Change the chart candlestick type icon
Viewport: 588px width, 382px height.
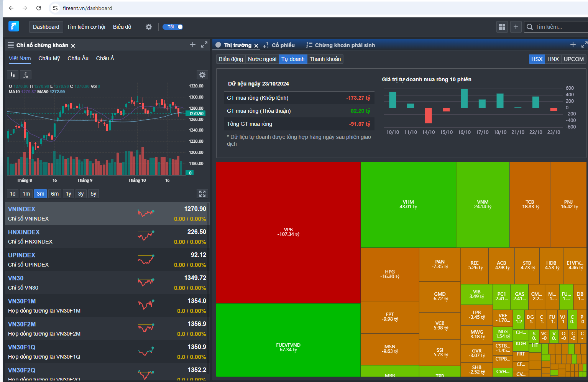[x=13, y=75]
